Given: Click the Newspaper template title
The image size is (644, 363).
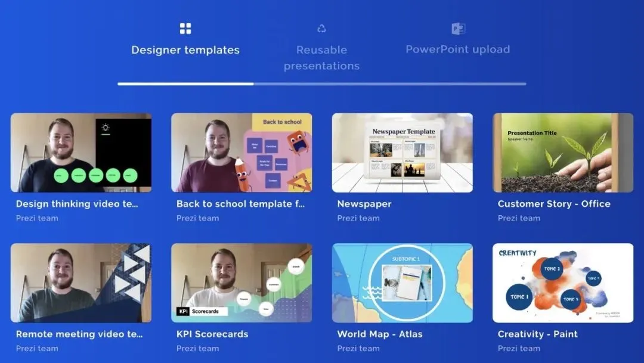Looking at the screenshot, I should (364, 204).
